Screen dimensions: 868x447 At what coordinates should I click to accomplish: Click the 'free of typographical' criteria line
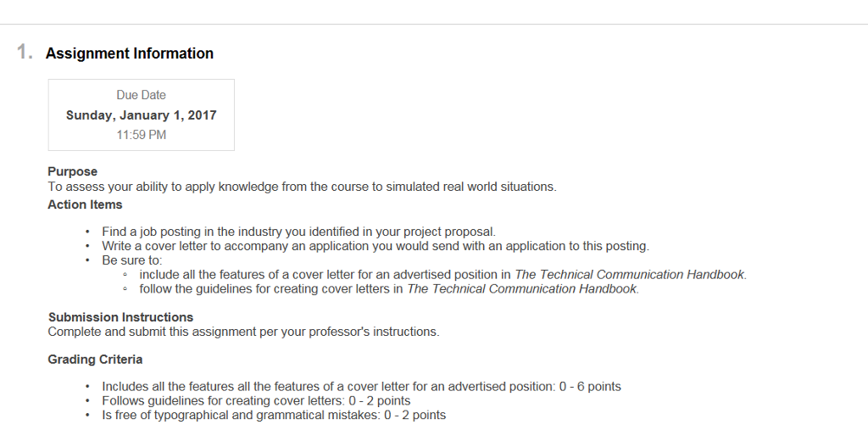(274, 416)
